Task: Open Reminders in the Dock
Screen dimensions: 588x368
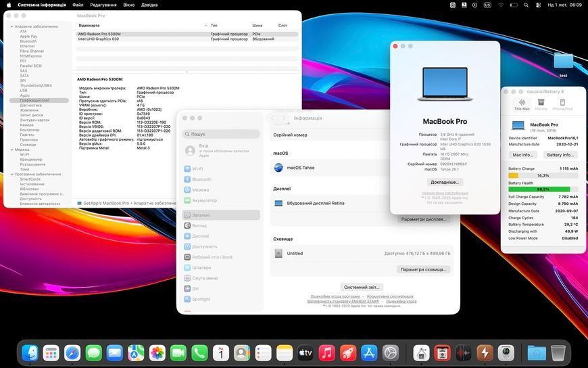Action: tap(264, 353)
